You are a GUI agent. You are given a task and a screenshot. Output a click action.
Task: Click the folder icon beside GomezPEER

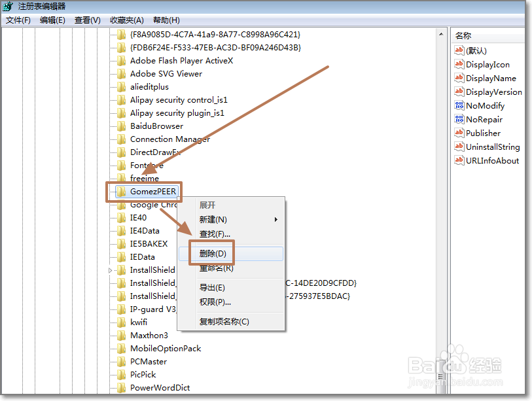pos(122,192)
